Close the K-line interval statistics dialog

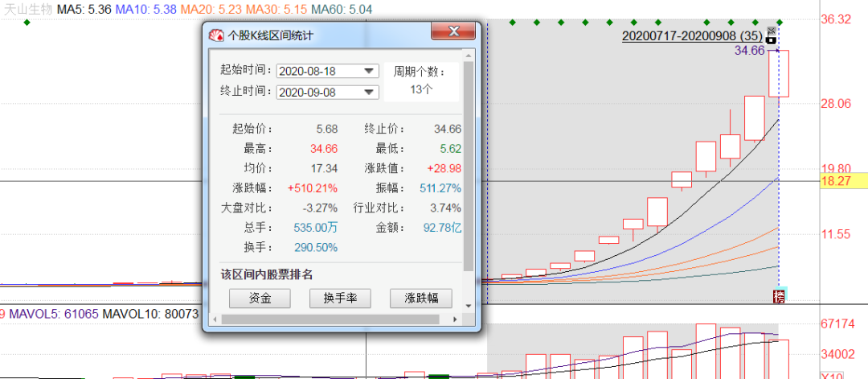[453, 32]
